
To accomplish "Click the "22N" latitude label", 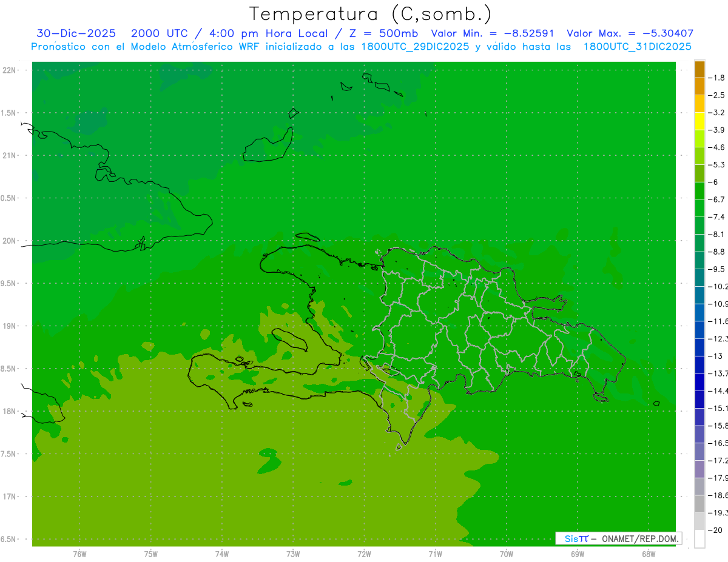I will (9, 70).
